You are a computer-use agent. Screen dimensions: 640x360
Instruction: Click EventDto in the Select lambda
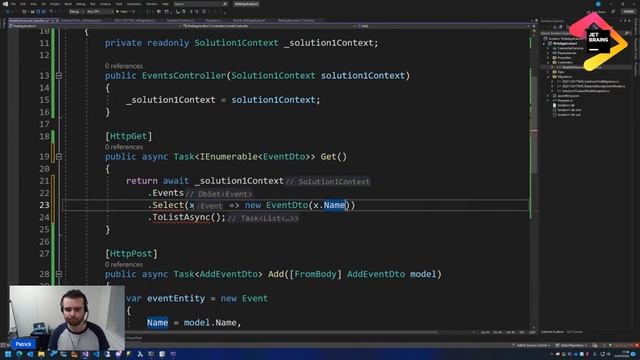[287, 205]
